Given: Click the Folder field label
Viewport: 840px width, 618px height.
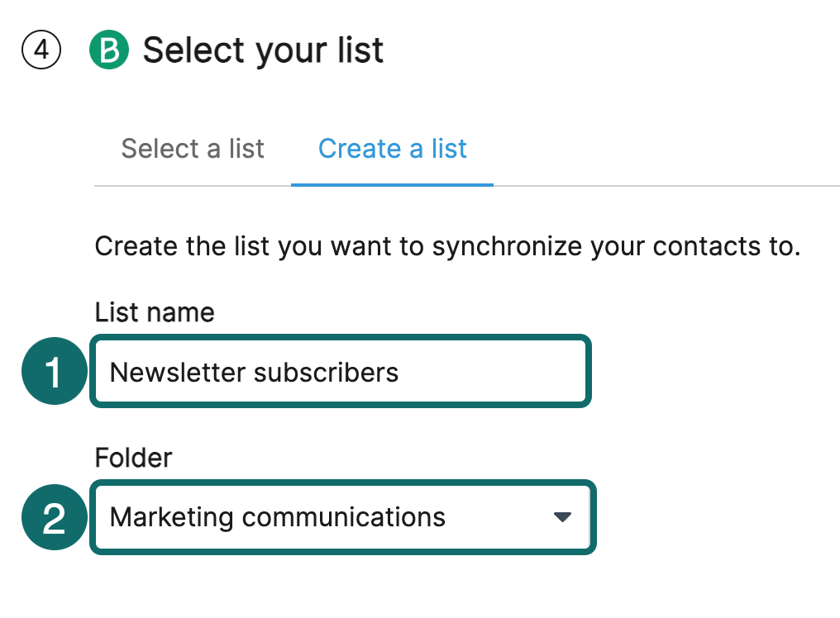Looking at the screenshot, I should (133, 458).
